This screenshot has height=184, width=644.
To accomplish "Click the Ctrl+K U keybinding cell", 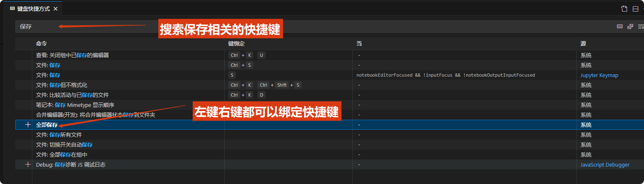I will click(x=247, y=55).
